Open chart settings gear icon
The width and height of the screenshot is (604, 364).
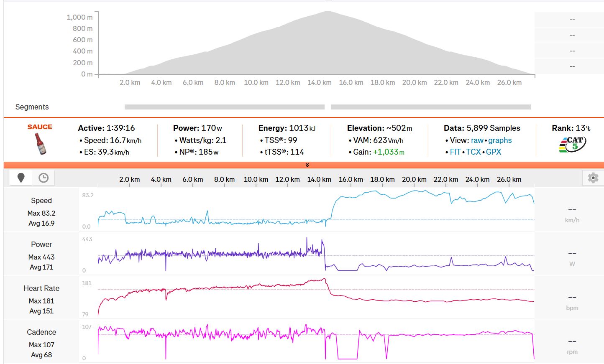pos(593,178)
